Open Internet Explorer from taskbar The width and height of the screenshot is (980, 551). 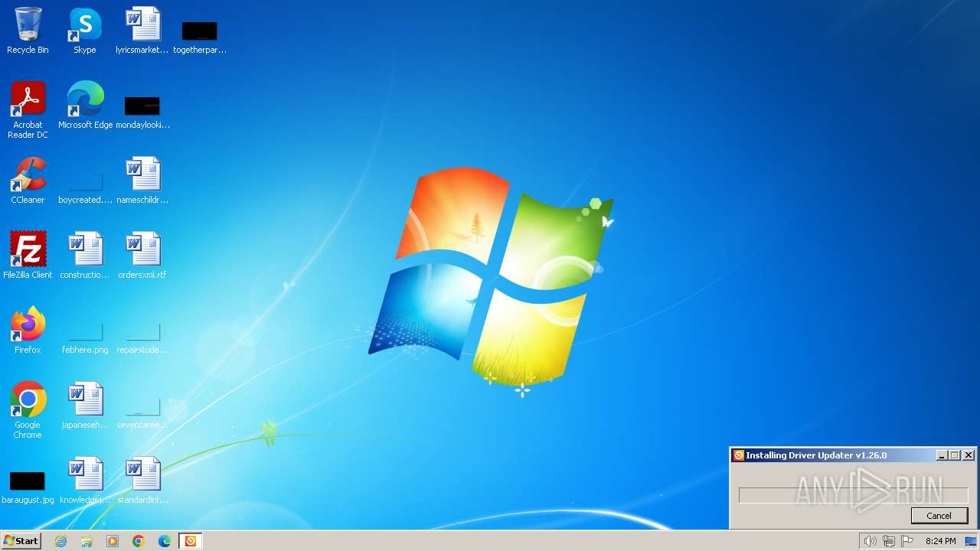coord(61,541)
